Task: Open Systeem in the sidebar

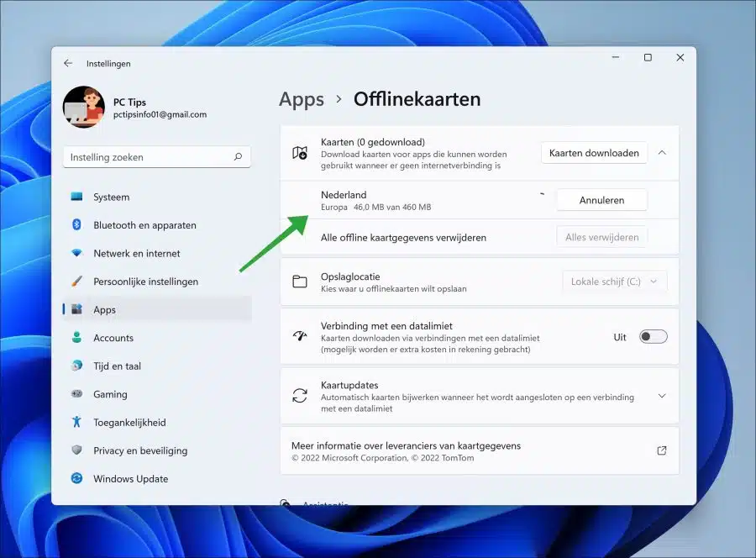Action: click(157, 197)
